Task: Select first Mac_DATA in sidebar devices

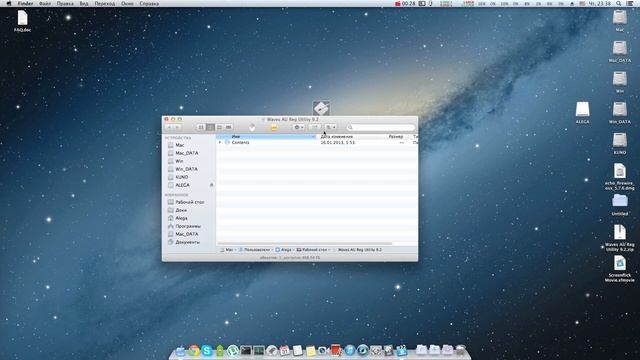Action: [x=187, y=153]
